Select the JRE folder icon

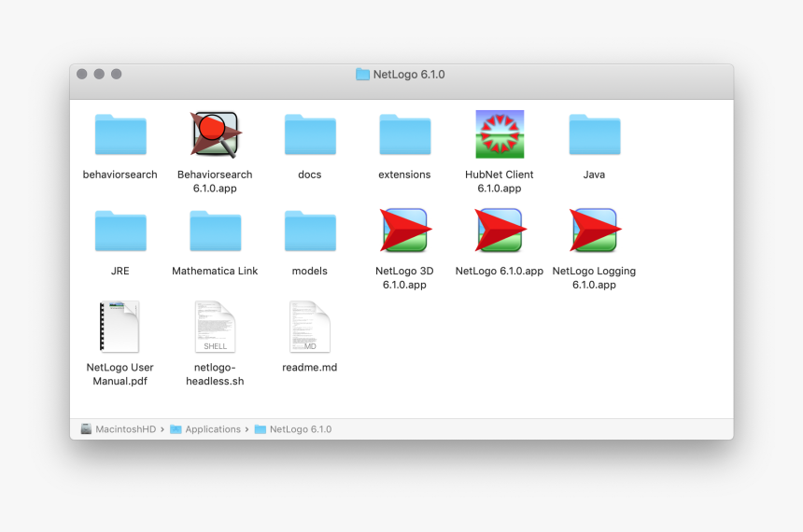[120, 231]
